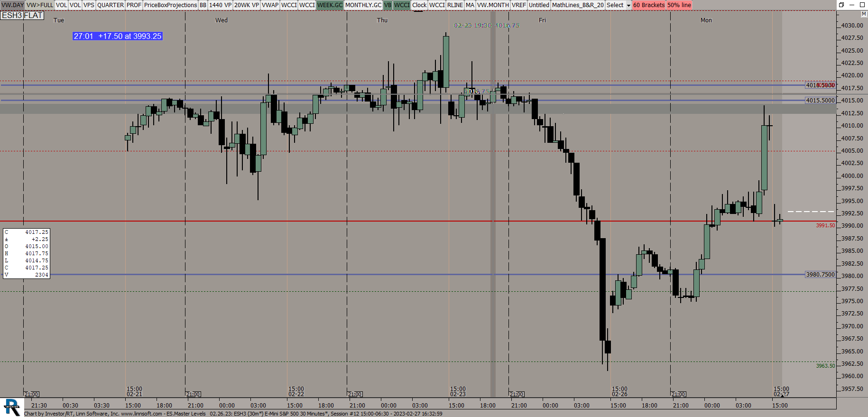Click the red 3991.50 price label

click(825, 225)
